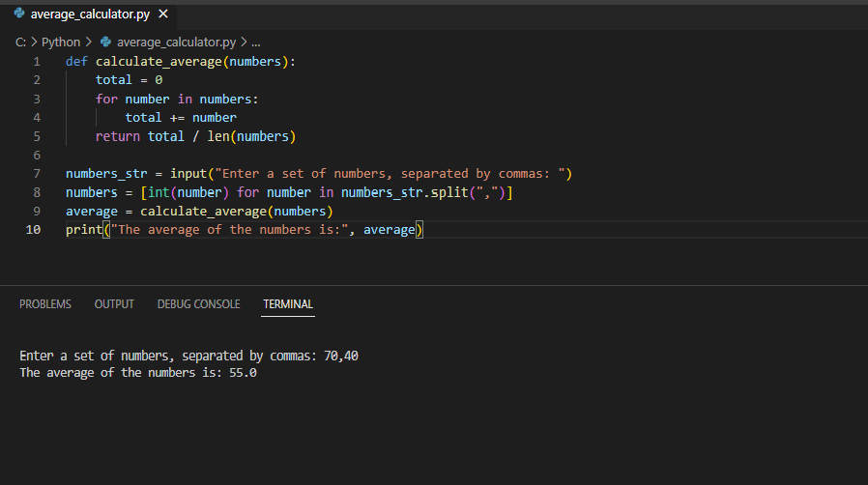Open the PROBLEMS panel tab

click(45, 304)
